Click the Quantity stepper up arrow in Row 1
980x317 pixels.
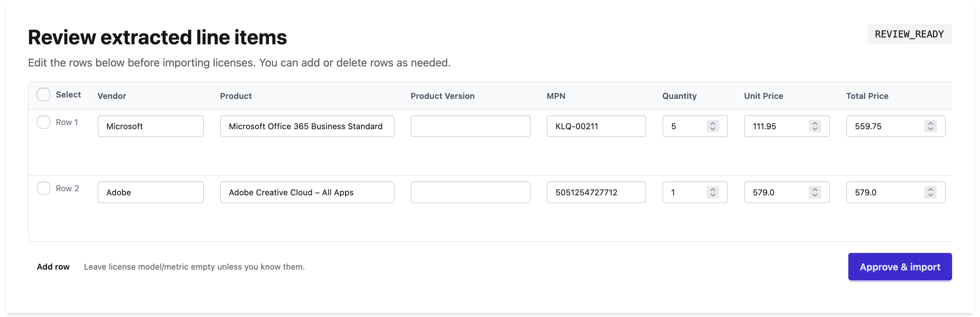713,123
